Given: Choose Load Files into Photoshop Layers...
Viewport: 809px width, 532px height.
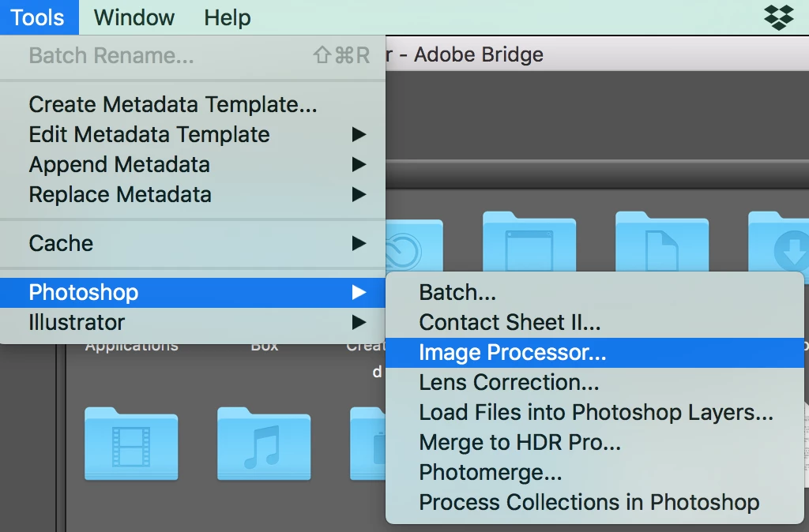Looking at the screenshot, I should [595, 412].
